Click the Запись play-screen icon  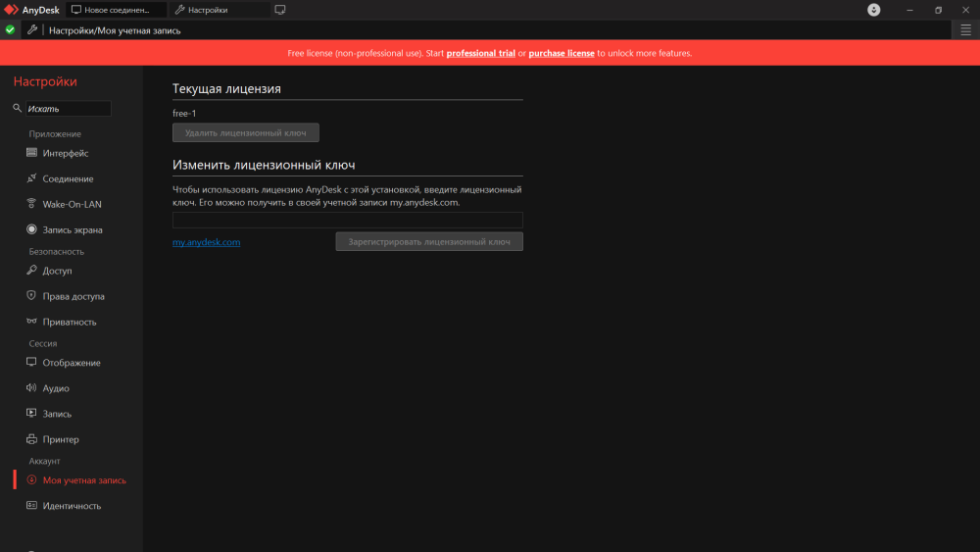click(31, 413)
